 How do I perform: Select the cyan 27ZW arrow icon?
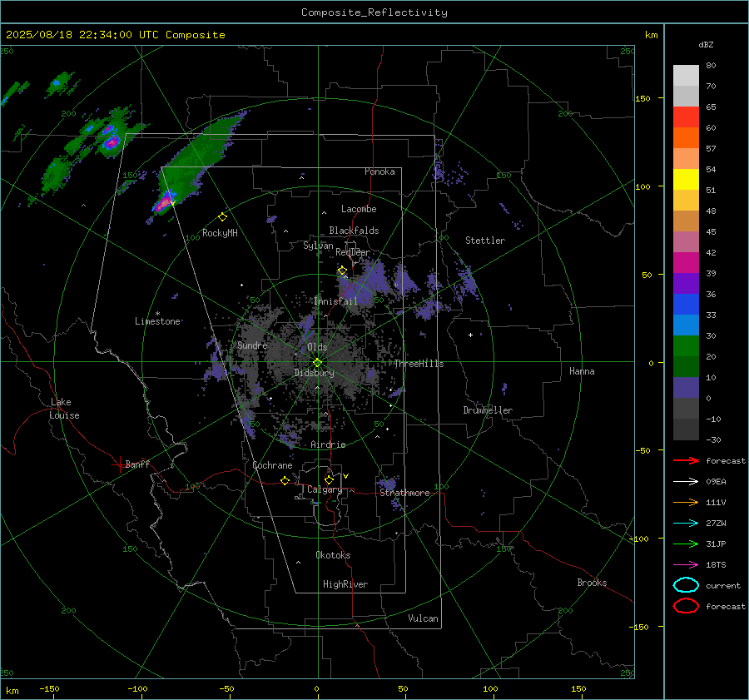686,524
